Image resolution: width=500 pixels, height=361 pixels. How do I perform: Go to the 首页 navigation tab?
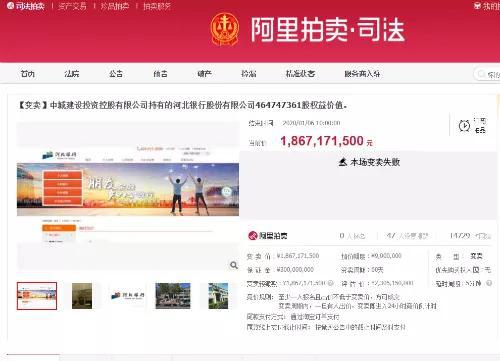tap(28, 74)
